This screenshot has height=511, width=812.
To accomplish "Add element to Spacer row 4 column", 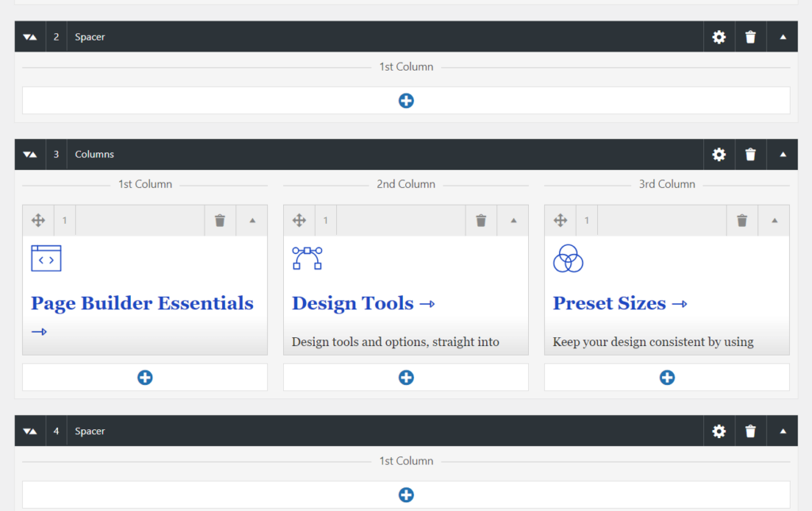I will [x=406, y=495].
